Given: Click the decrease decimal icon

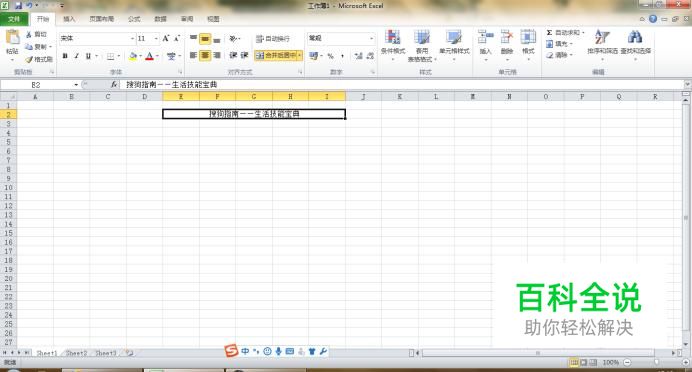Looking at the screenshot, I should pos(370,56).
